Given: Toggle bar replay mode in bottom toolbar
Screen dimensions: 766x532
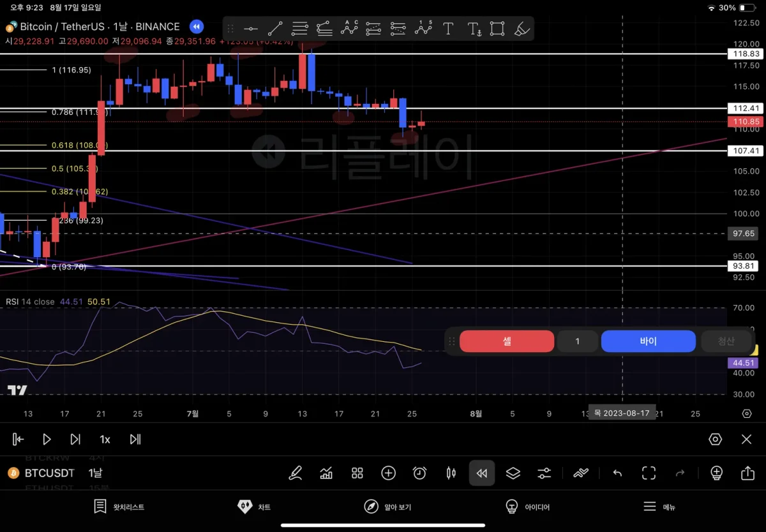Looking at the screenshot, I should coord(482,473).
